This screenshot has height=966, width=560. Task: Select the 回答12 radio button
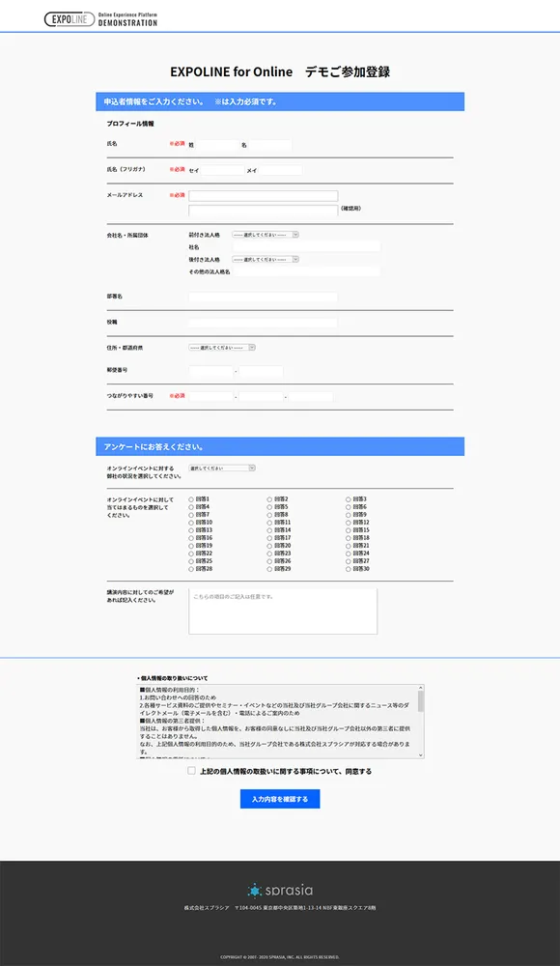(x=349, y=523)
